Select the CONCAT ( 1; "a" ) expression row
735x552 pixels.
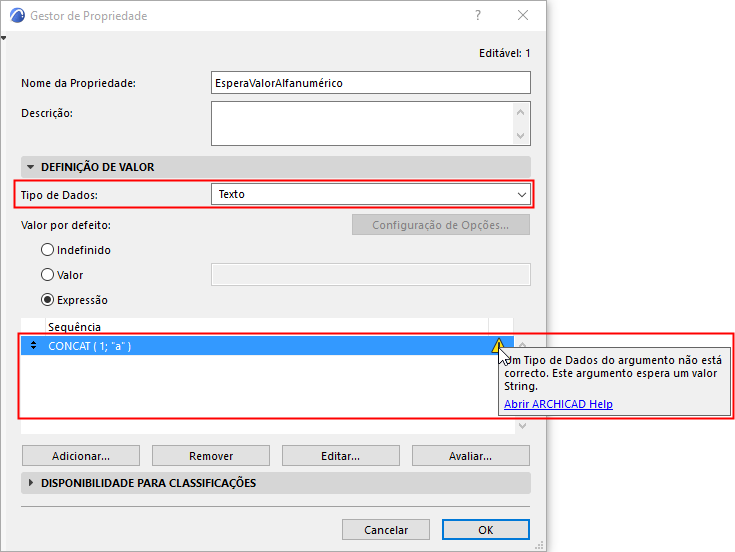coord(267,346)
